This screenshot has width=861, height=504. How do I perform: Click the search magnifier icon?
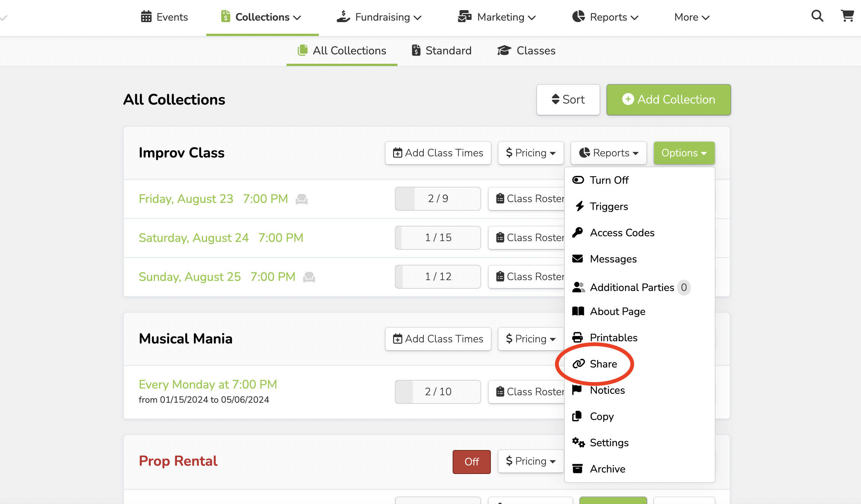tap(817, 16)
